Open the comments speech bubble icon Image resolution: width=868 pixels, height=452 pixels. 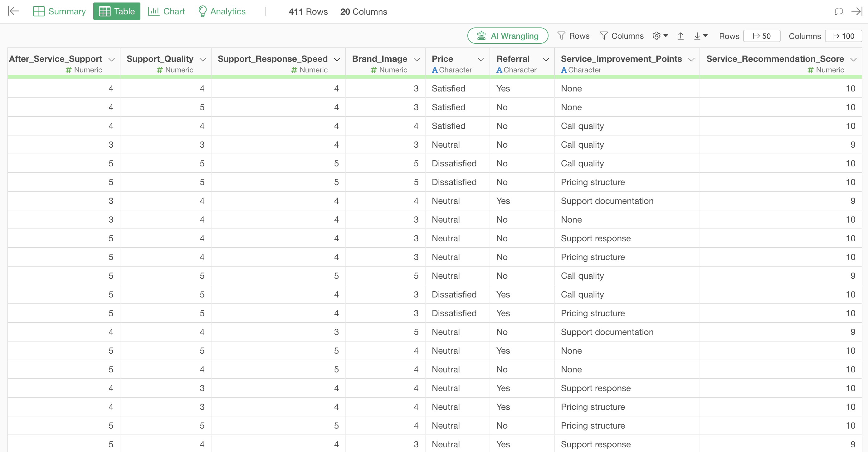point(839,11)
